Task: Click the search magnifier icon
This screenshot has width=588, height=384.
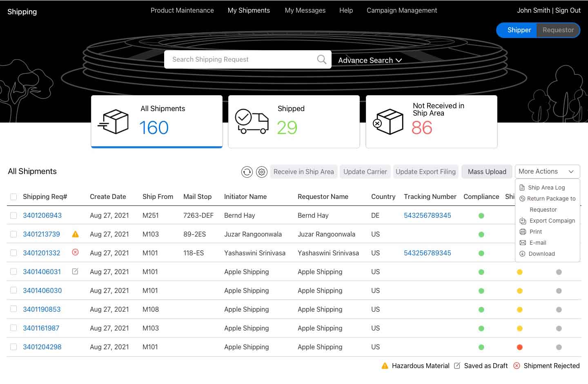Action: click(322, 60)
